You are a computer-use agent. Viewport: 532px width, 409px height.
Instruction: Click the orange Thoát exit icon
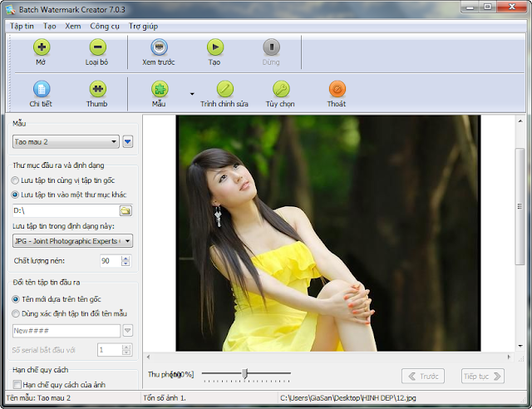coord(337,89)
